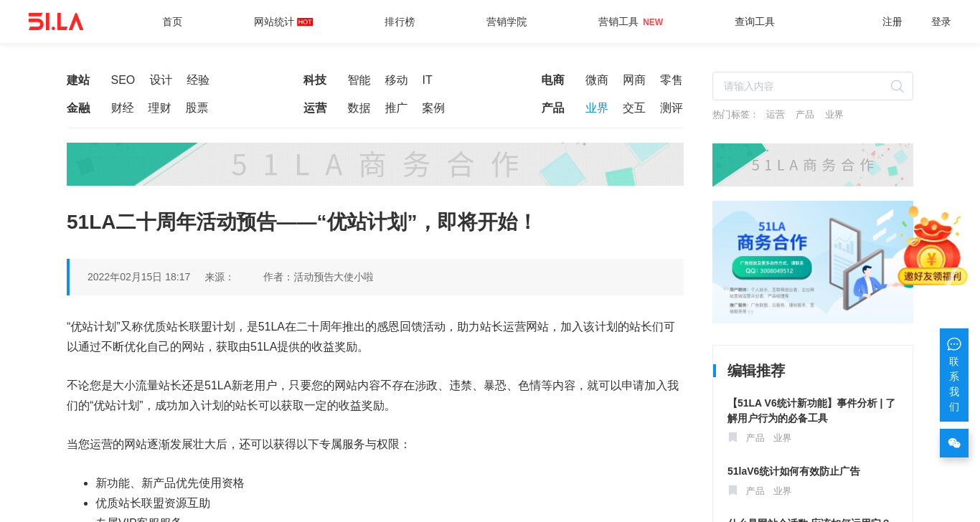The width and height of the screenshot is (980, 522).
Task: Click the red money bag invite icon
Action: tap(932, 246)
